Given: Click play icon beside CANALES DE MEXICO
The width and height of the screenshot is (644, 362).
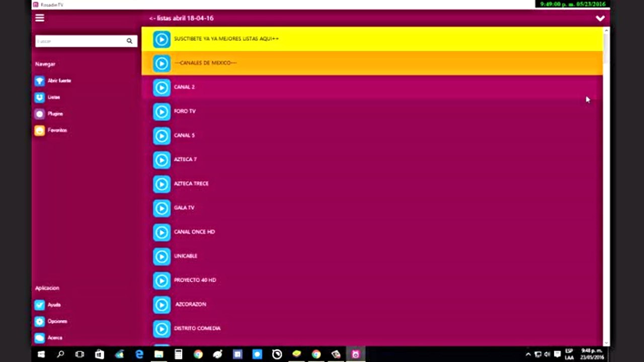Looking at the screenshot, I should point(162,63).
